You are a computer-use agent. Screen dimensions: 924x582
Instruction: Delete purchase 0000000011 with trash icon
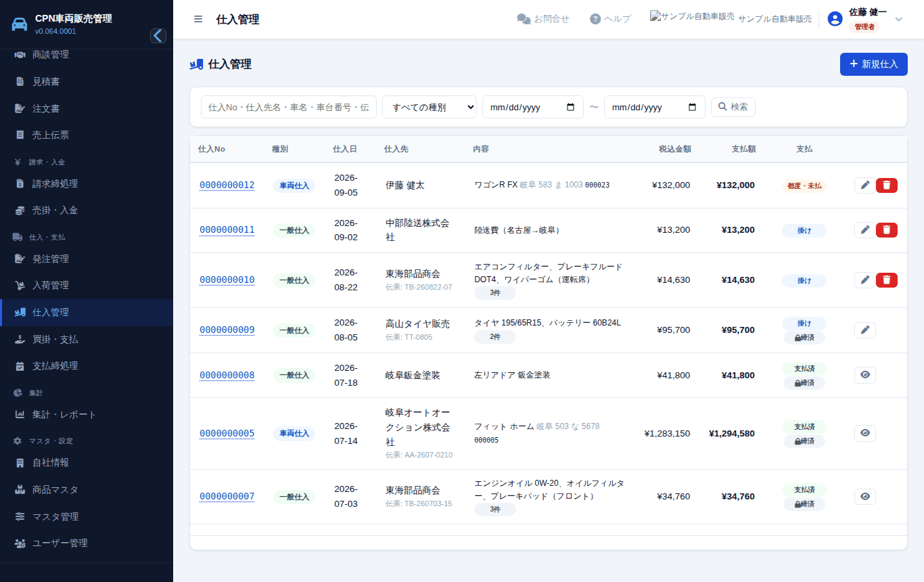coord(887,230)
